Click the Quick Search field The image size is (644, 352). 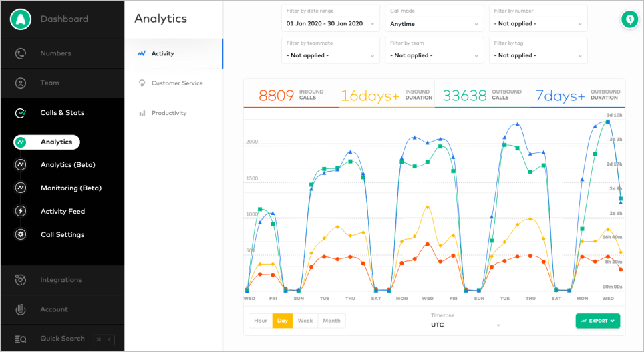[62, 339]
